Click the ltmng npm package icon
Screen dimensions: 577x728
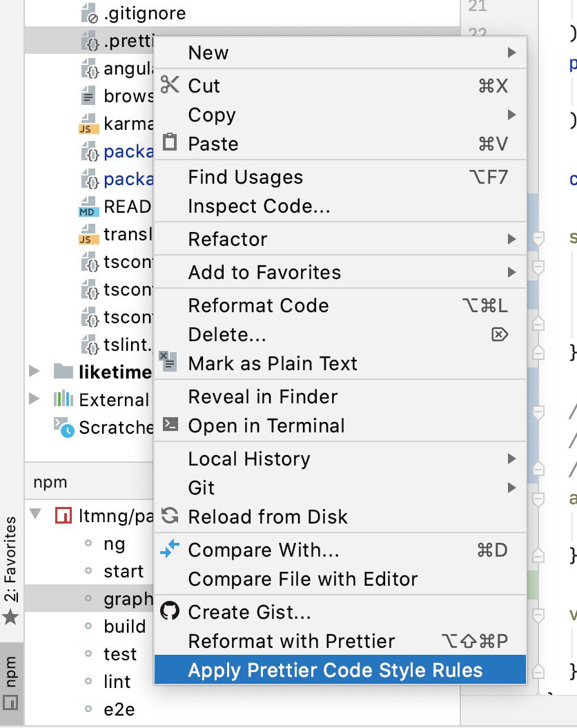(x=63, y=515)
